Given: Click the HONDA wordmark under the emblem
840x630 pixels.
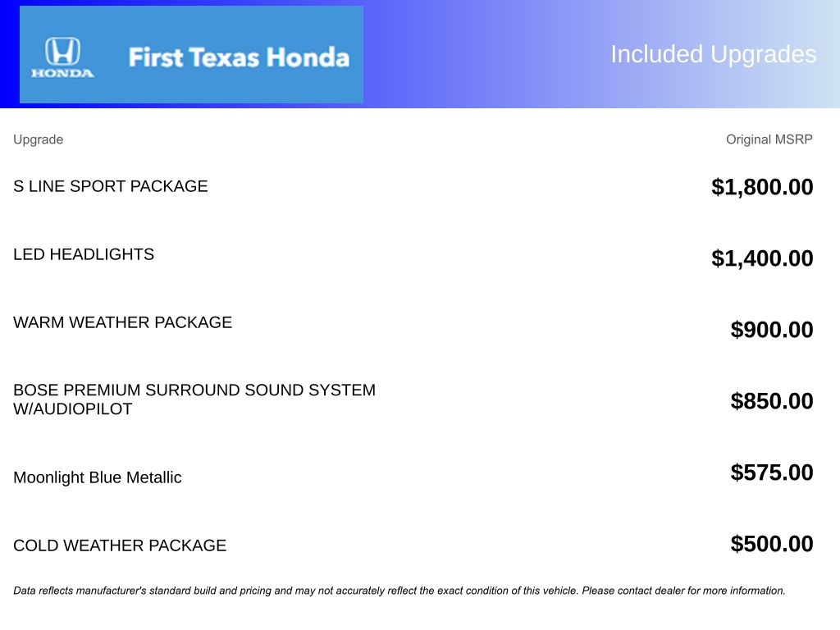Looking at the screenshot, I should 62,73.
